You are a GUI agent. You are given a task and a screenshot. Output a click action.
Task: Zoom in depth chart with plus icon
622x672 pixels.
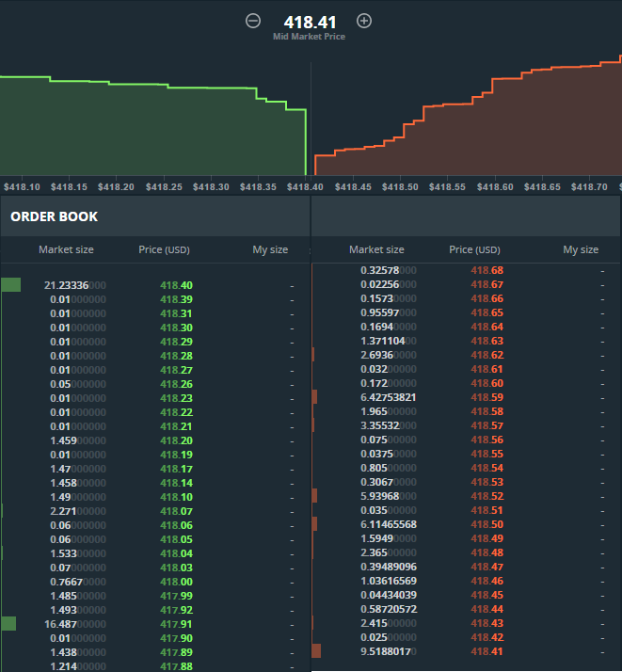point(364,21)
